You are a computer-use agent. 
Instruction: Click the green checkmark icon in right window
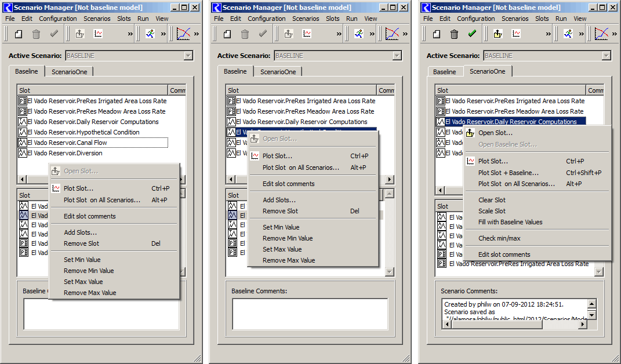coord(472,34)
